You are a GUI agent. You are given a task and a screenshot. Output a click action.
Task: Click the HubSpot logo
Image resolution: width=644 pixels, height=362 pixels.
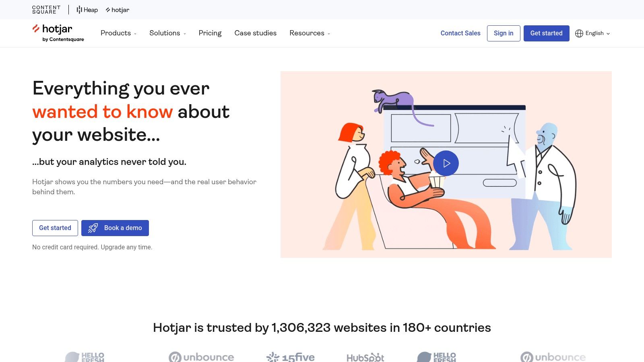[365, 357]
